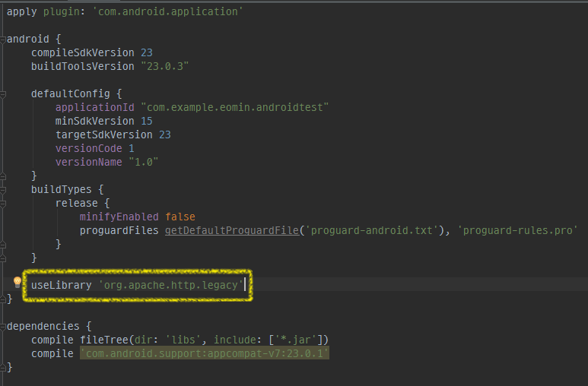Click the useLibrary keyword
The image size is (588, 386).
(62, 285)
